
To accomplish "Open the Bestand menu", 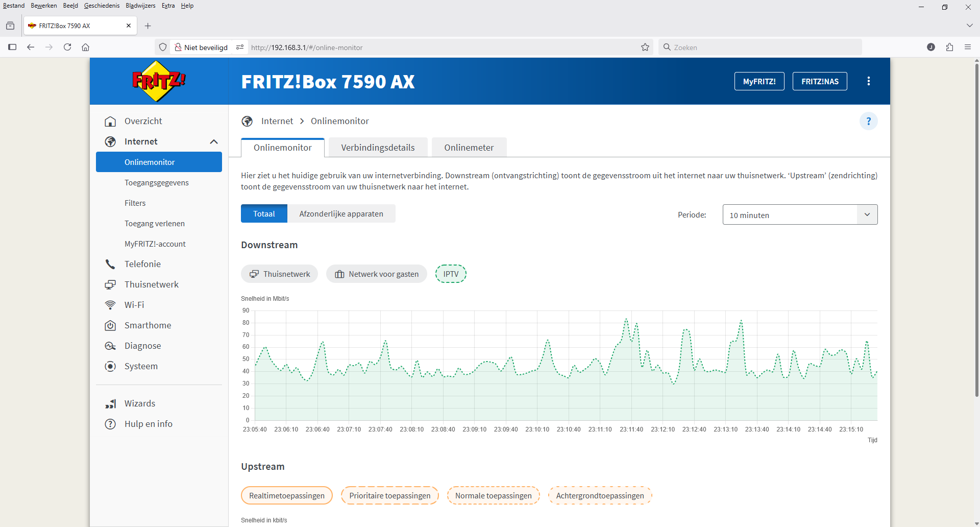I will (x=14, y=6).
